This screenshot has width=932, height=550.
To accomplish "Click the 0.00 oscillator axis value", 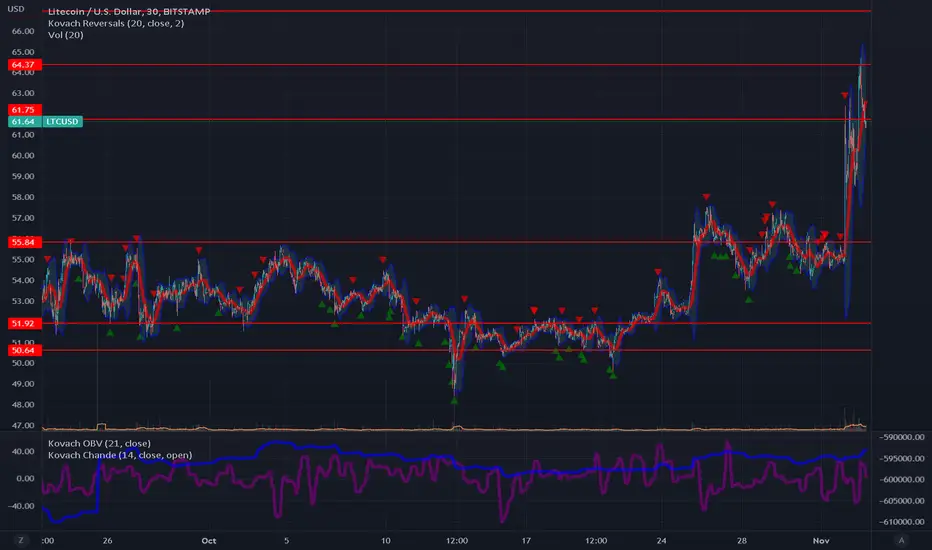I will pyautogui.click(x=26, y=478).
